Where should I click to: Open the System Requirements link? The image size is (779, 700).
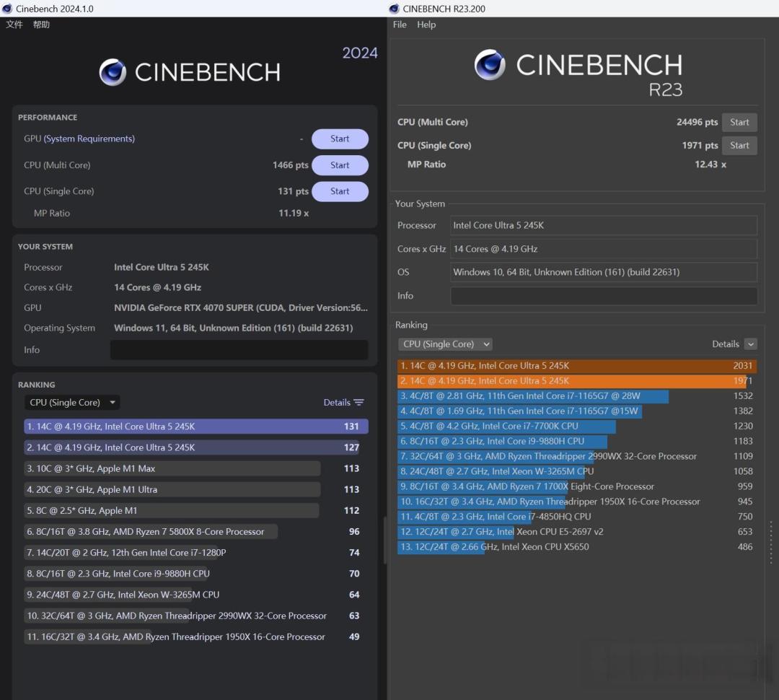point(89,139)
